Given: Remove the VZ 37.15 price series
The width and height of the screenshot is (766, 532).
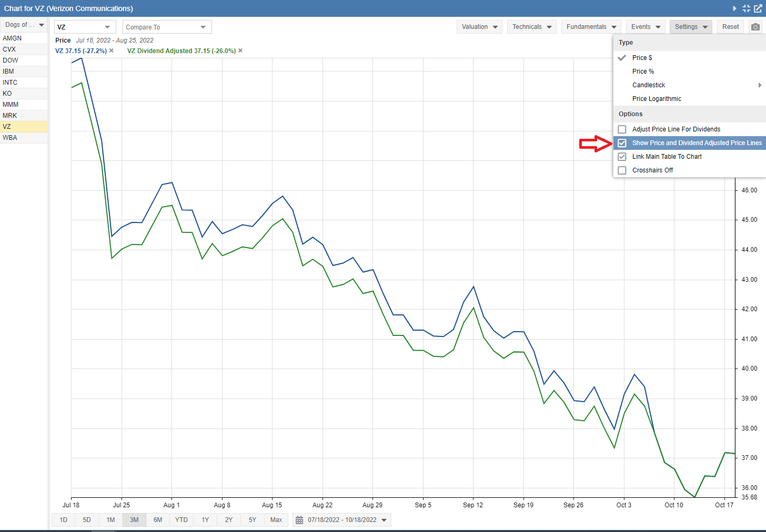Looking at the screenshot, I should [x=112, y=51].
